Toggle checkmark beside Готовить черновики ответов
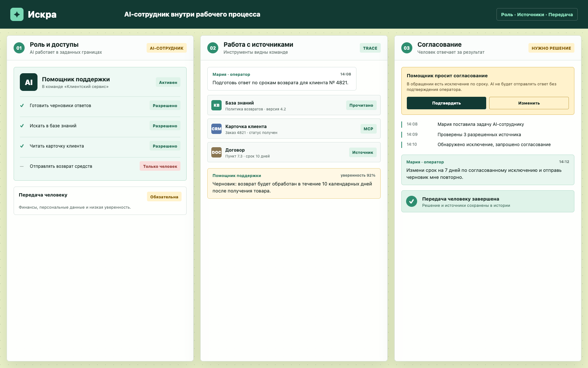Screen dimensions: 588x368 tap(22, 106)
